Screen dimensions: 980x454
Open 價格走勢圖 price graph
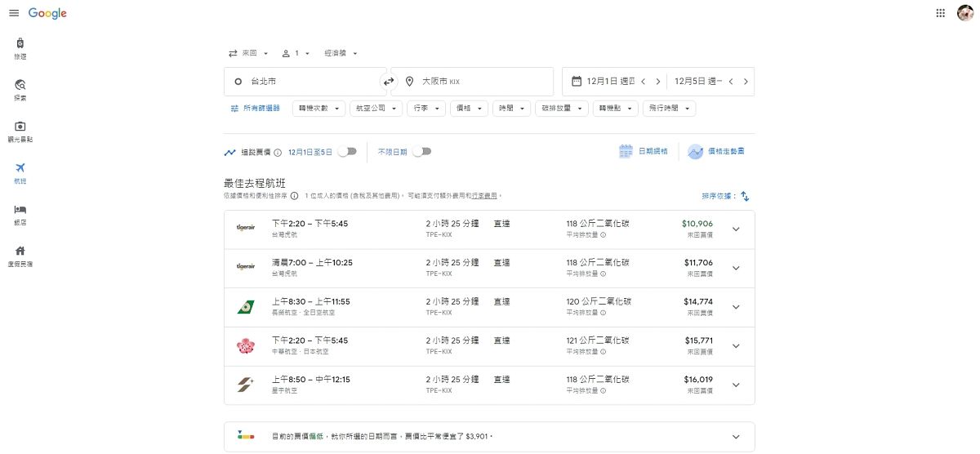pos(716,151)
